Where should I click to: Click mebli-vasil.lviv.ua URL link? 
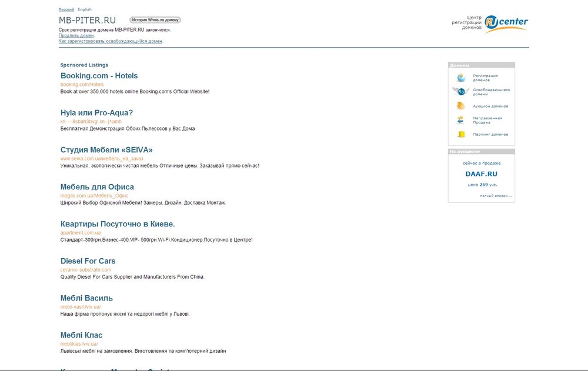point(81,307)
